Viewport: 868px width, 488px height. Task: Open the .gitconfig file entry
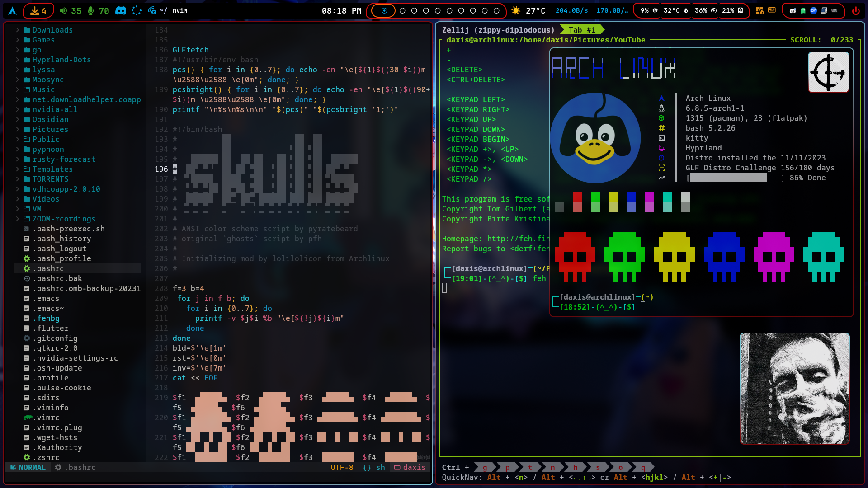click(55, 338)
